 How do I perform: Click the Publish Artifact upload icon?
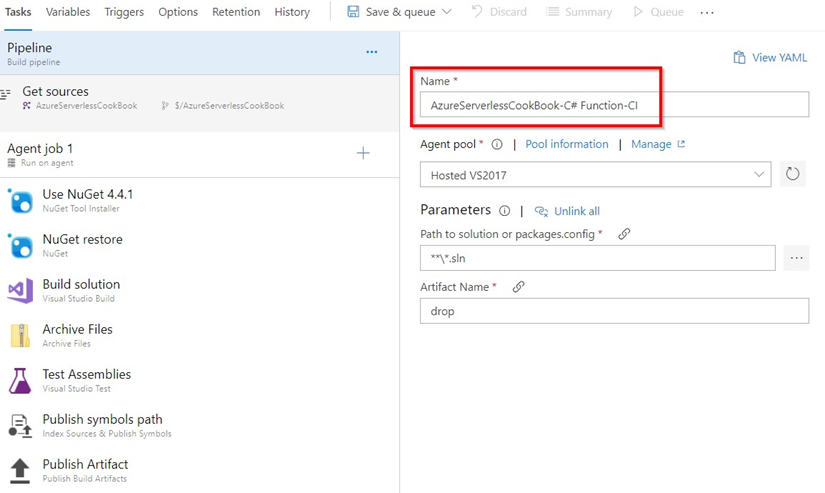20,470
